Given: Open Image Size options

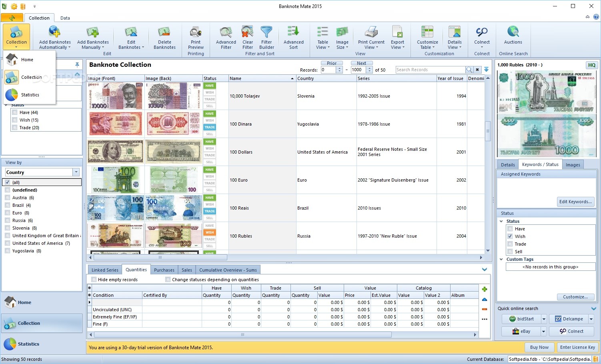Looking at the screenshot, I should pos(342,38).
